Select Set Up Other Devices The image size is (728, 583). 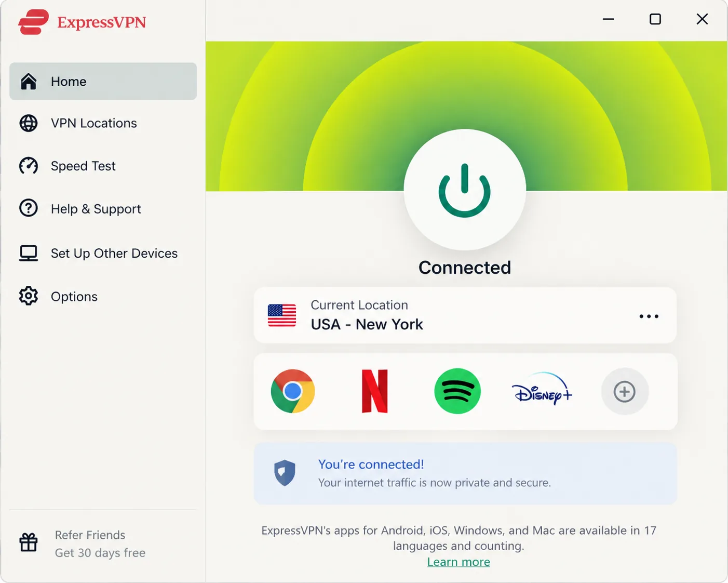pyautogui.click(x=103, y=253)
